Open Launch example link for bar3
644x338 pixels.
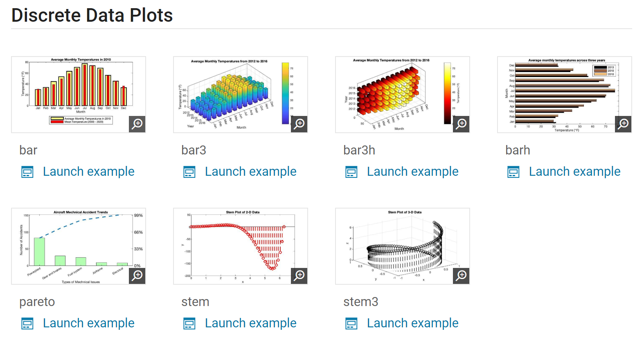[x=250, y=172]
